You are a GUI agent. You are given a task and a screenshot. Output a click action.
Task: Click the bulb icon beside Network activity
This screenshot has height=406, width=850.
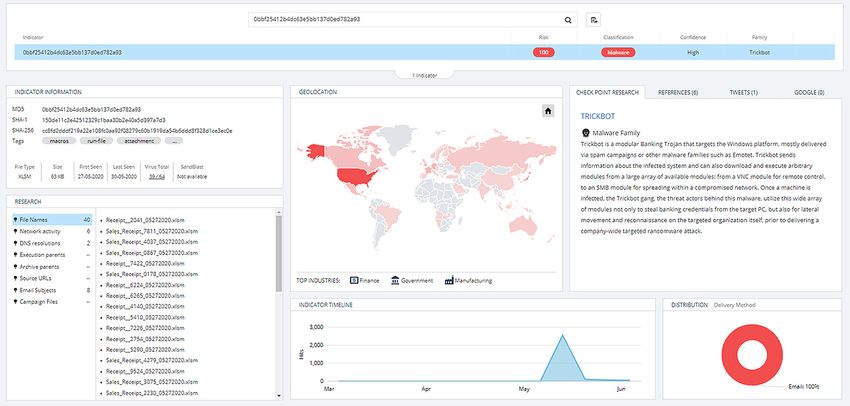(x=16, y=231)
